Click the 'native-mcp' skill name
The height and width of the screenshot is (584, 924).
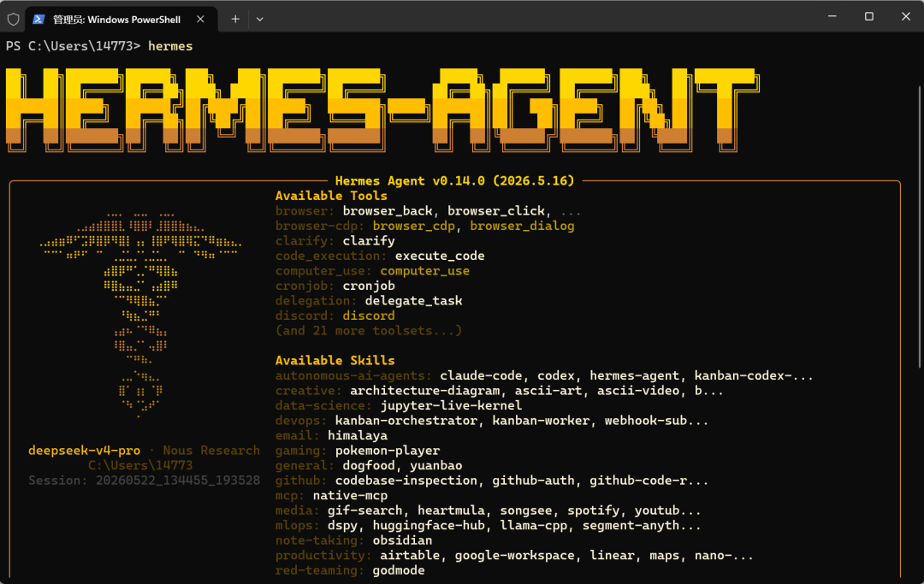pos(350,496)
